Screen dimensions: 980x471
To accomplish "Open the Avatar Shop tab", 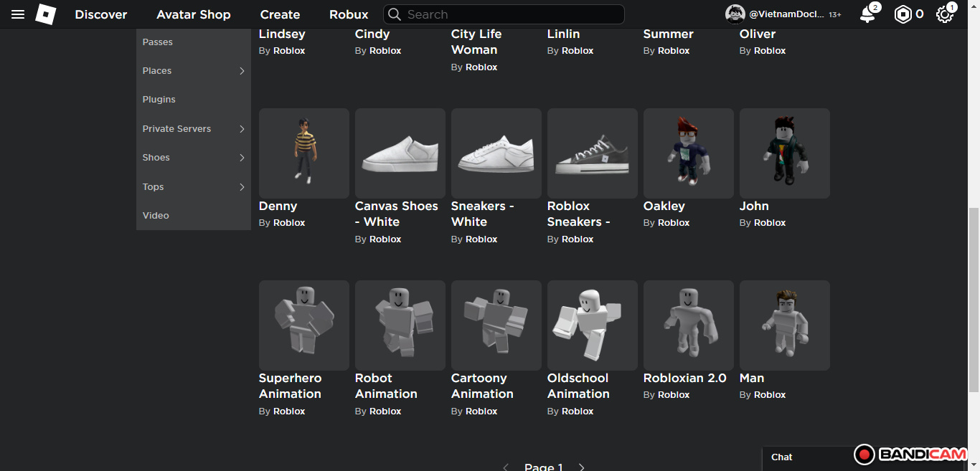I will pos(194,14).
